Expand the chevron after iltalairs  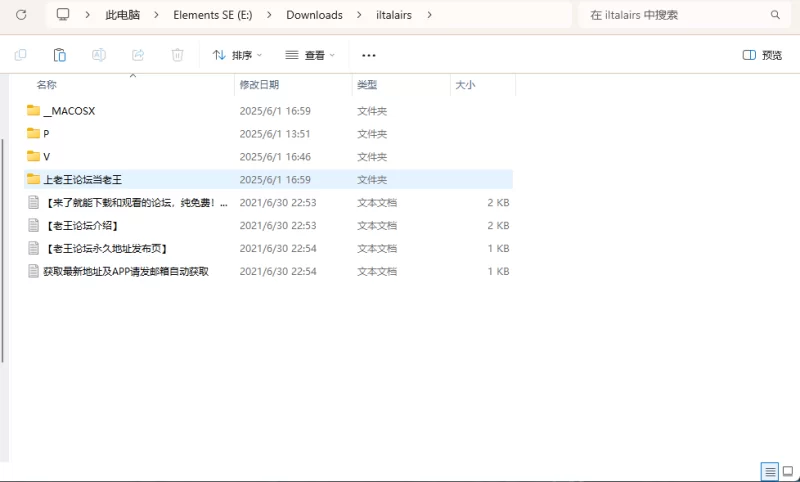coord(430,15)
